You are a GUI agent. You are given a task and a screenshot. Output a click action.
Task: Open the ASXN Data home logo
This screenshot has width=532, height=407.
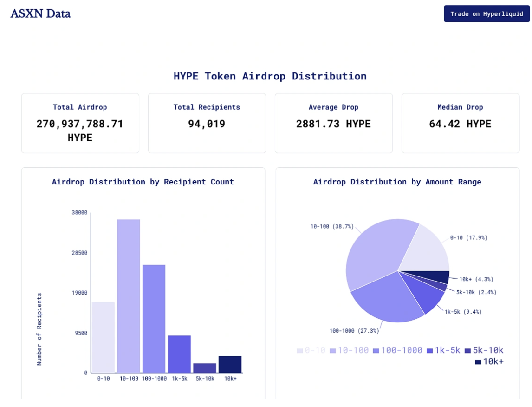[x=40, y=13]
